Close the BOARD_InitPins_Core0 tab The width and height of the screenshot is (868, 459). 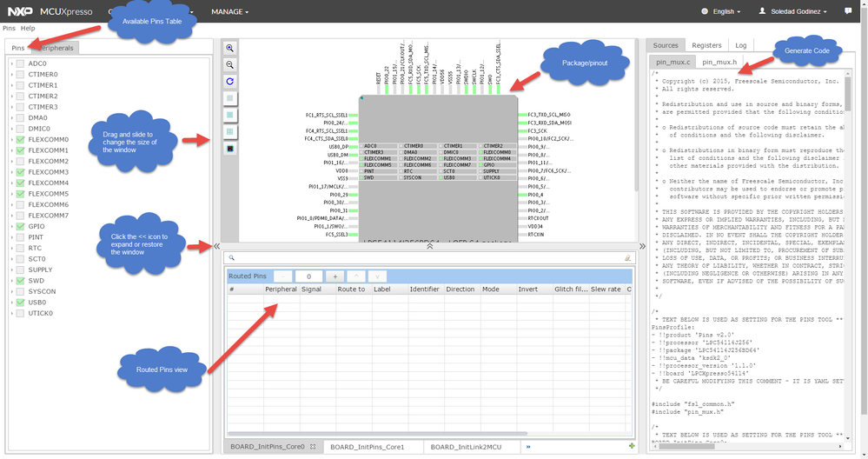tap(313, 447)
